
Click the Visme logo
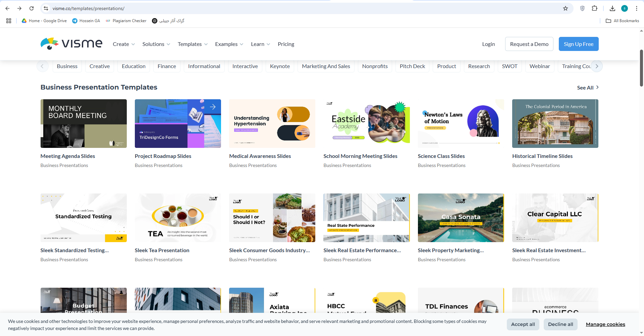coord(71,44)
